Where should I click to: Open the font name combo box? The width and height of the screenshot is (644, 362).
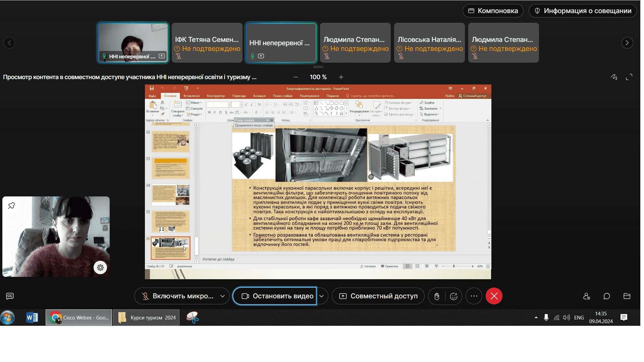click(219, 105)
